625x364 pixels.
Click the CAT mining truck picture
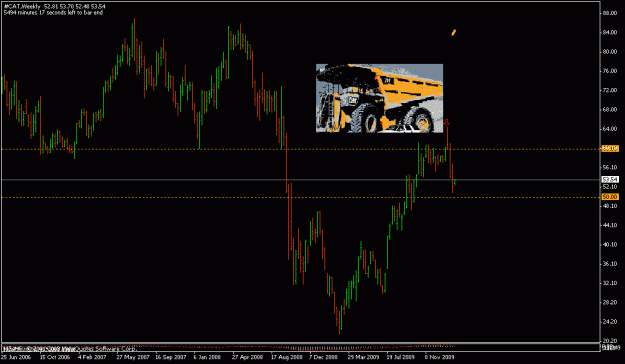point(379,98)
